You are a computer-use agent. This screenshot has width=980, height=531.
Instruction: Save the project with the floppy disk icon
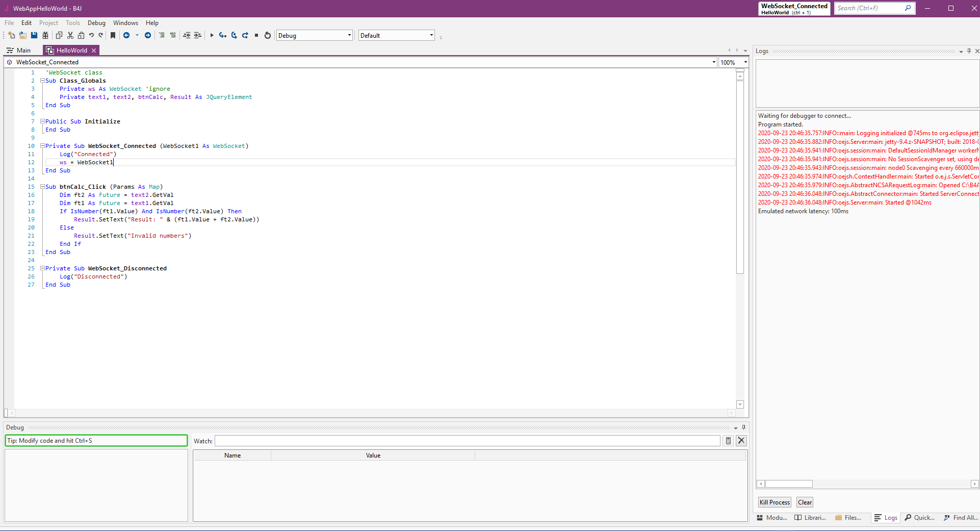pyautogui.click(x=34, y=35)
